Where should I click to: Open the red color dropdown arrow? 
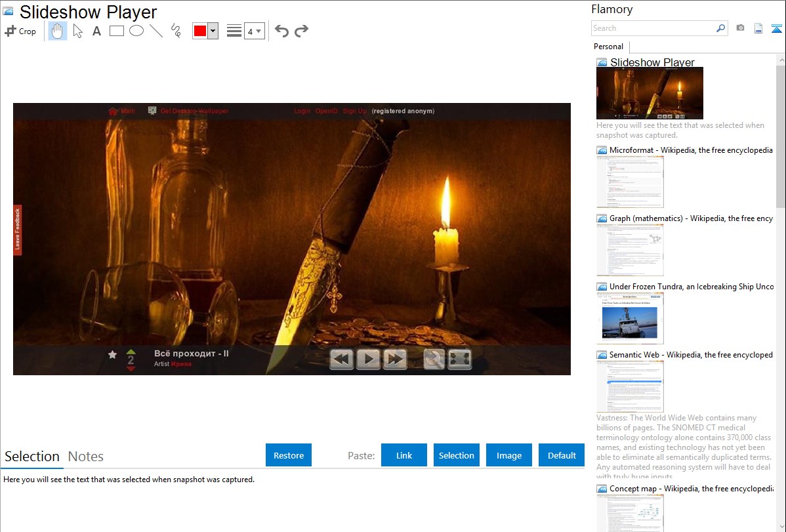pos(213,31)
